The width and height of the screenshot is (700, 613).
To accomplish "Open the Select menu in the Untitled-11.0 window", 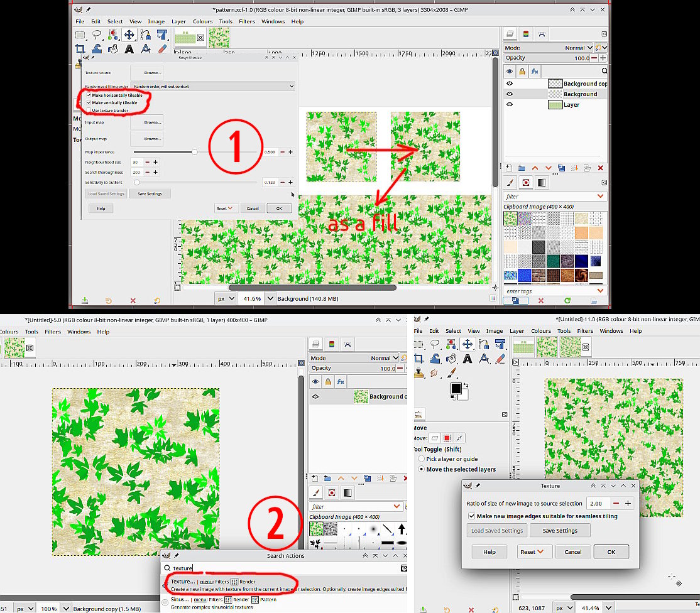I will [453, 331].
